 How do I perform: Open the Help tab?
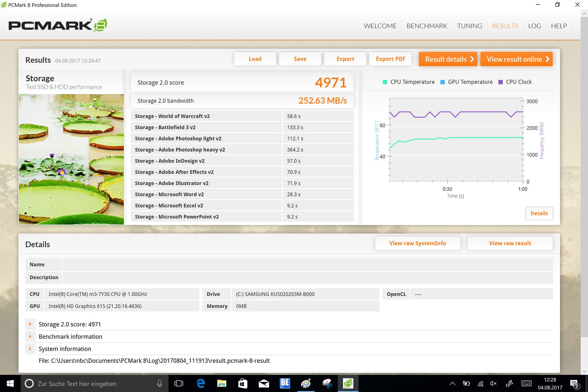pos(559,26)
